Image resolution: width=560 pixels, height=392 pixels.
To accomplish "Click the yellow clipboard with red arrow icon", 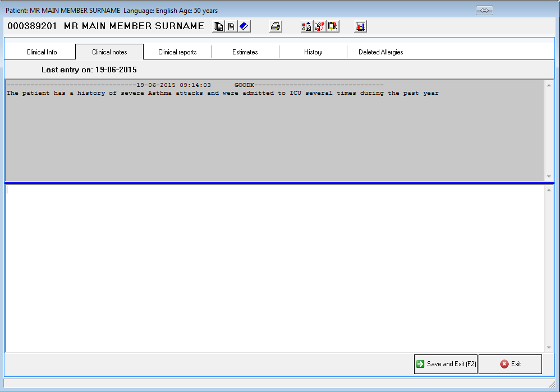I will pos(333,26).
